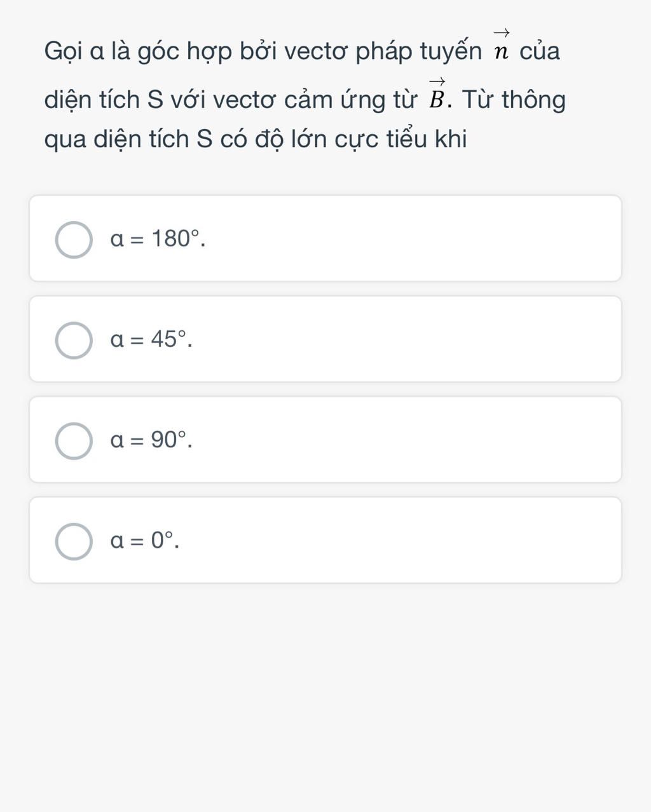Click the "α = 0°." answer text
This screenshot has height=812, width=651.
coord(144,541)
